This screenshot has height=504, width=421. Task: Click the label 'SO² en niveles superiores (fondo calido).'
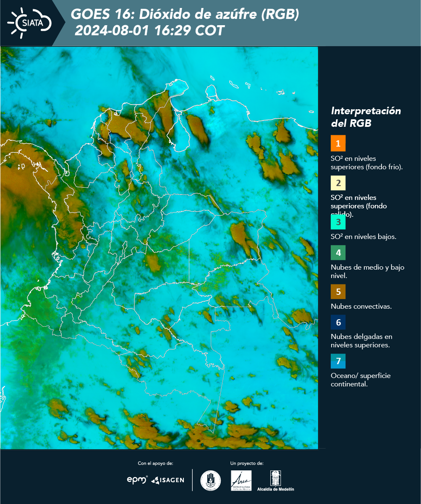(x=359, y=206)
